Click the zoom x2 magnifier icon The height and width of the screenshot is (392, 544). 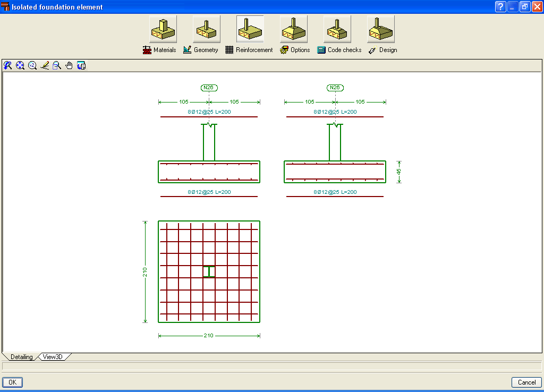32,65
